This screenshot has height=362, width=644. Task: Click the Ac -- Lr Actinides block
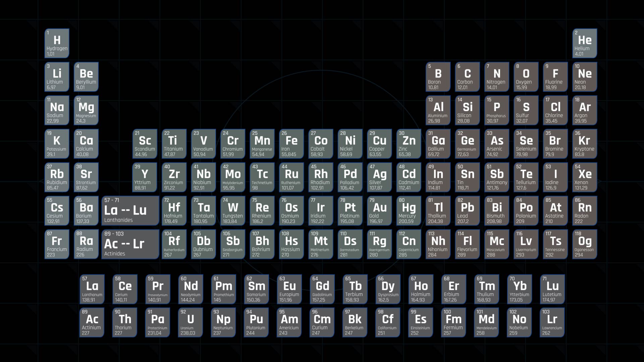(130, 244)
